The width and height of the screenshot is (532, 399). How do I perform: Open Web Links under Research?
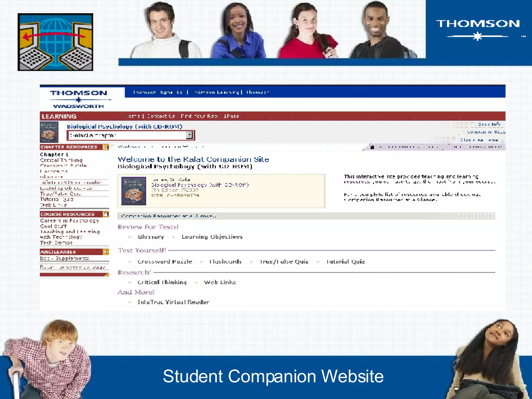coord(220,282)
